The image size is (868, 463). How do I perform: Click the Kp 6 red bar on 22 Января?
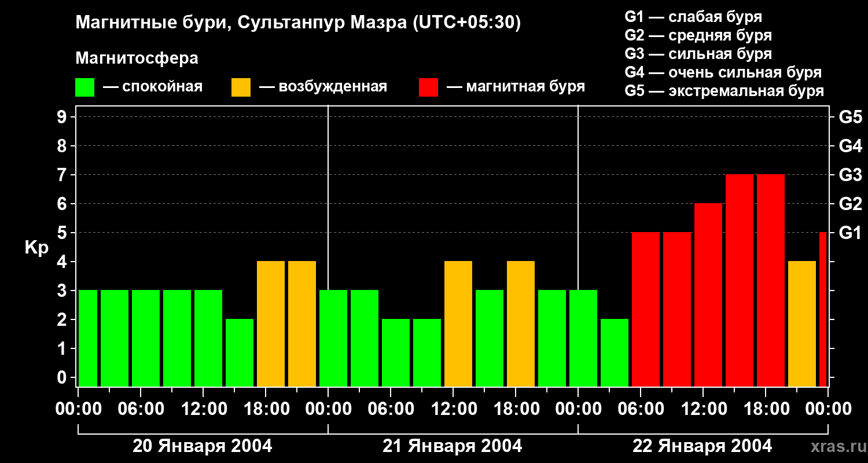pyautogui.click(x=708, y=295)
